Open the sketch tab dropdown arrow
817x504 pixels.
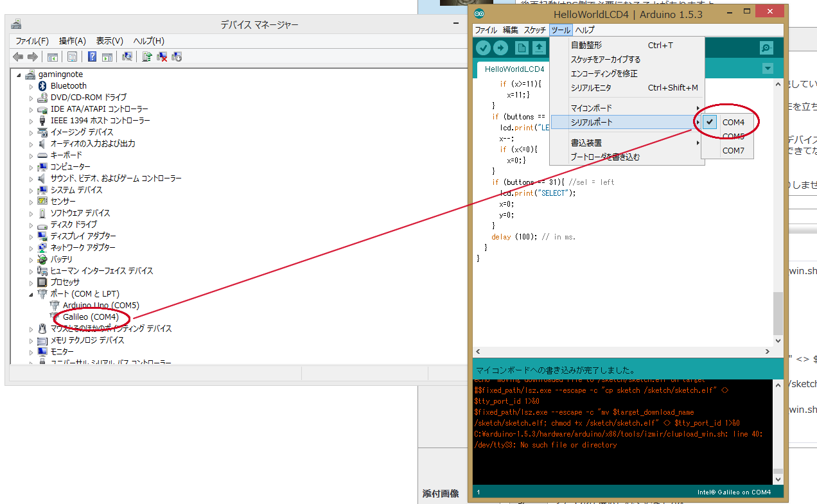pyautogui.click(x=767, y=69)
